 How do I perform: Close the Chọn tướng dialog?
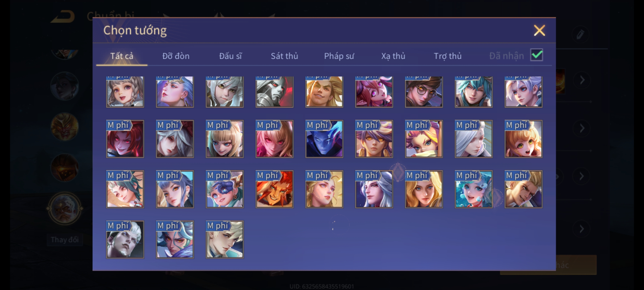pos(539,30)
